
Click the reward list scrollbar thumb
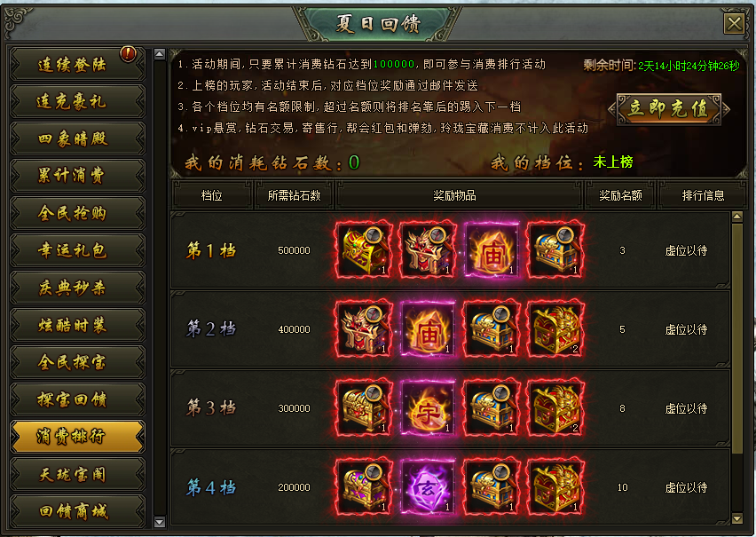tap(736, 338)
